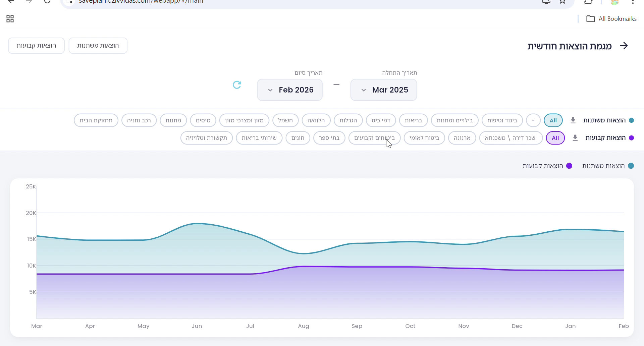Open the Feb 2026 end date dropdown

pos(289,90)
